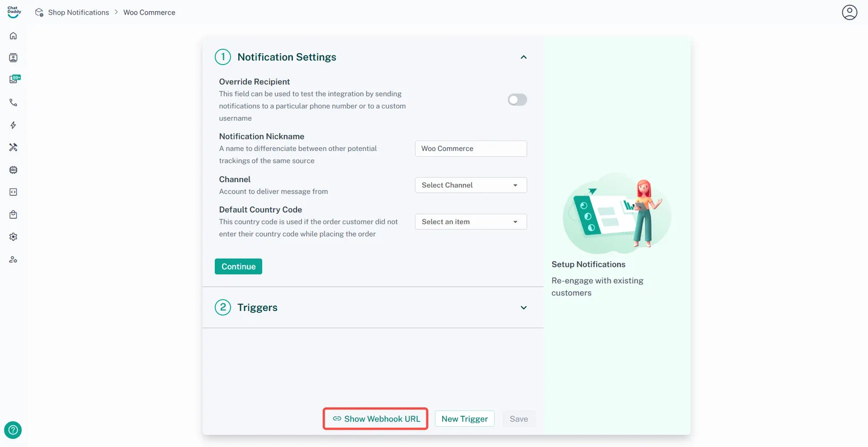Image resolution: width=868 pixels, height=447 pixels.
Task: Open the Select Channel dropdown
Action: 470,185
